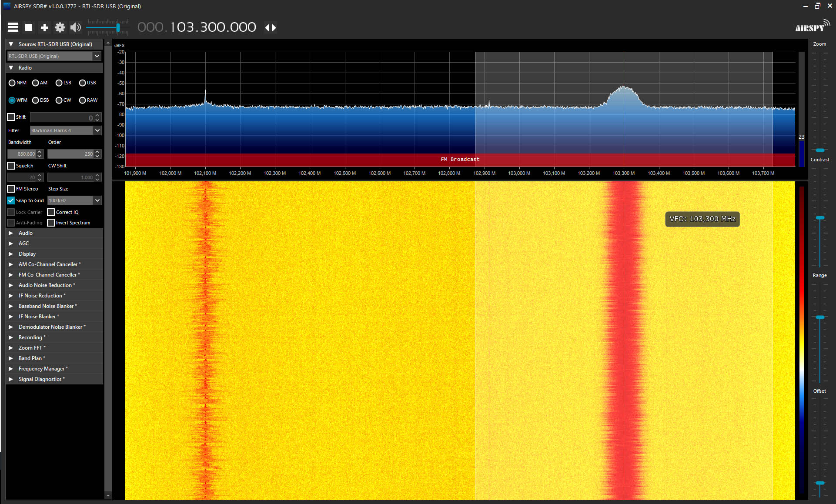Expand FM Co-Channel Canceller section
836x504 pixels.
pos(54,275)
